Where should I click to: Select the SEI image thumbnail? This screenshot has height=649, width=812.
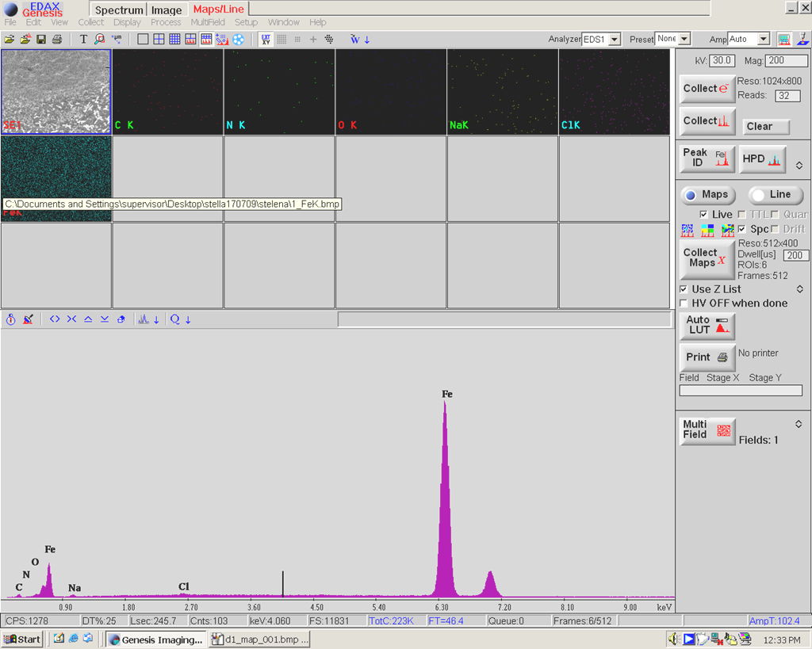coord(56,92)
